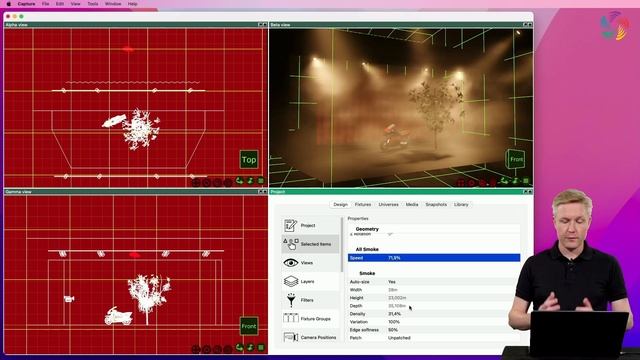640x360 pixels.
Task: Open the Tools menu
Action: click(93, 4)
